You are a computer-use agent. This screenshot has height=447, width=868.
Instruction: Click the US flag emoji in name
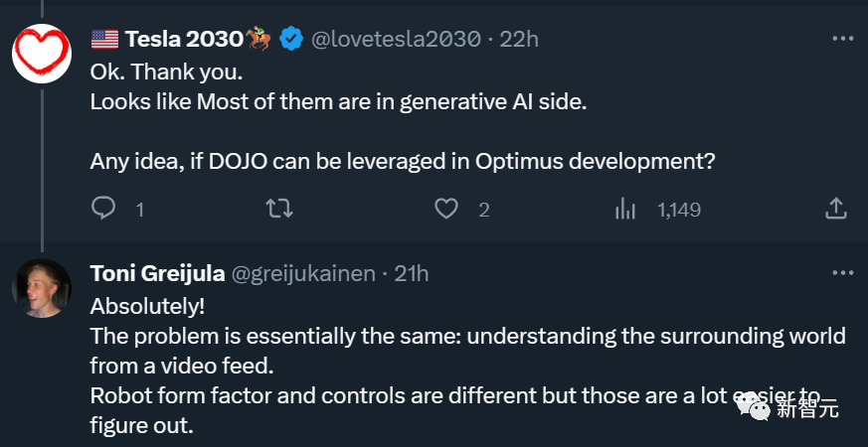[104, 40]
